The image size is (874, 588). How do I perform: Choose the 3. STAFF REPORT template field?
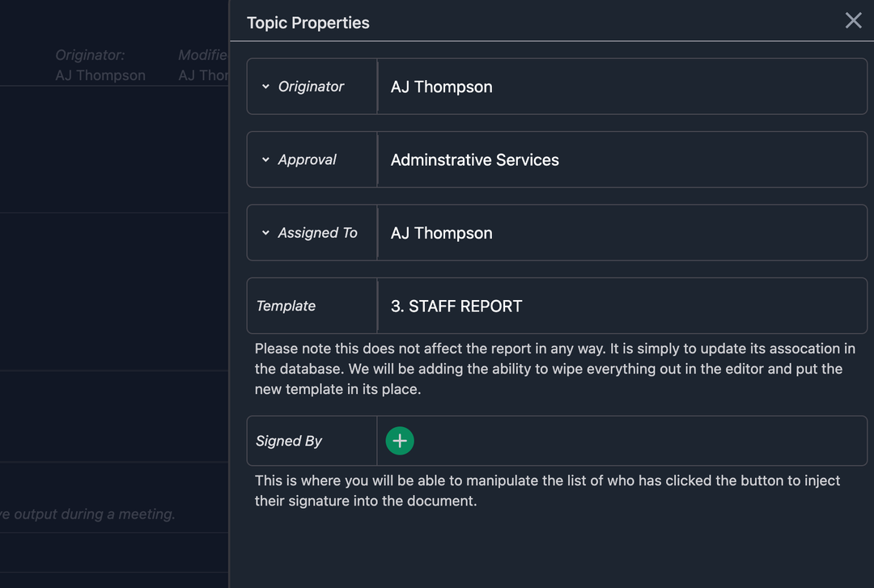[456, 306]
